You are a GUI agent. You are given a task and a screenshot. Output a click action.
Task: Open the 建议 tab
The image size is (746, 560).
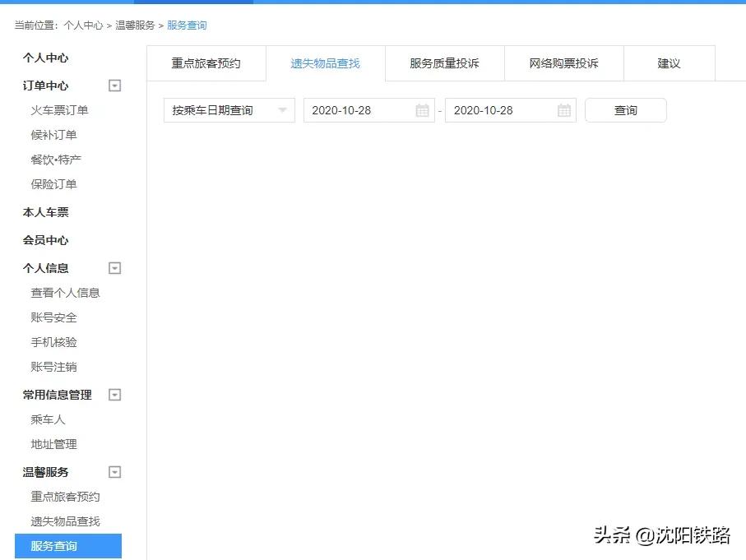click(670, 62)
